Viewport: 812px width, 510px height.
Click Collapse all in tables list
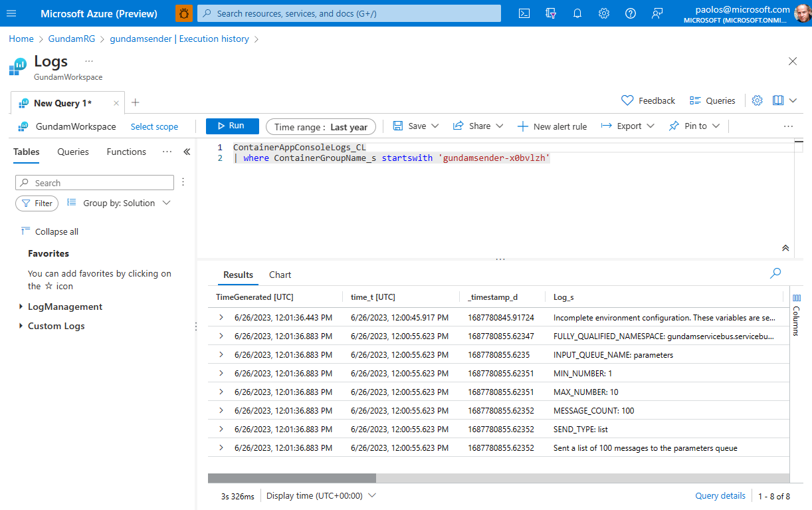[50, 231]
